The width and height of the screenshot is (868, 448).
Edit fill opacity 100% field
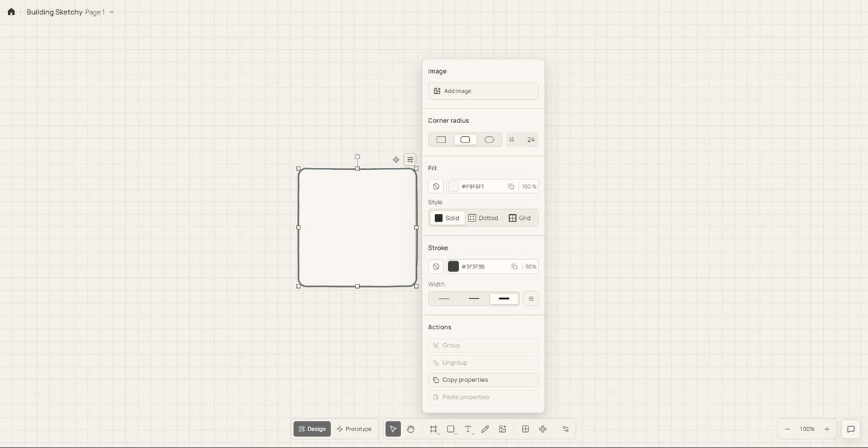[529, 187]
